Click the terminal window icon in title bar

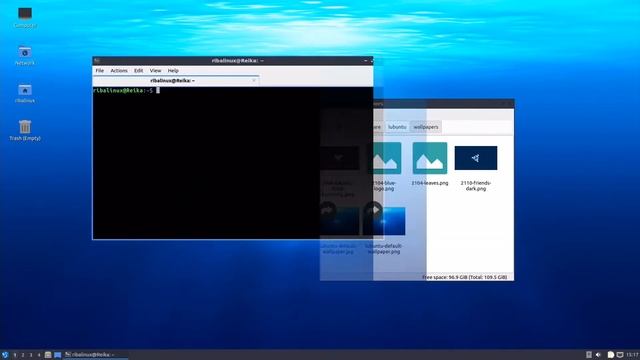coord(97,61)
